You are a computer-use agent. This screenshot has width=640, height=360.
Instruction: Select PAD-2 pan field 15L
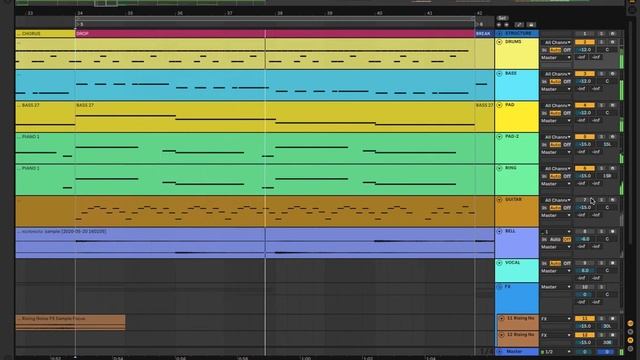point(607,144)
